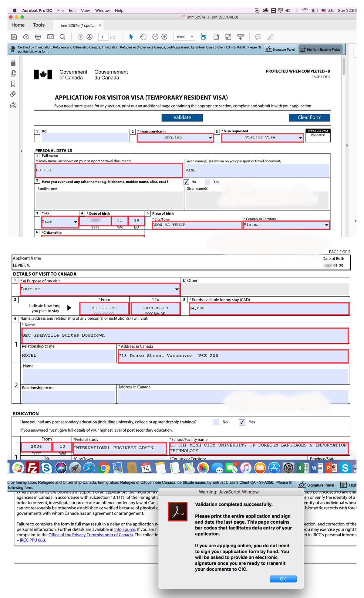Open the Visa requested dropdown
The image size is (364, 598).
click(x=262, y=138)
